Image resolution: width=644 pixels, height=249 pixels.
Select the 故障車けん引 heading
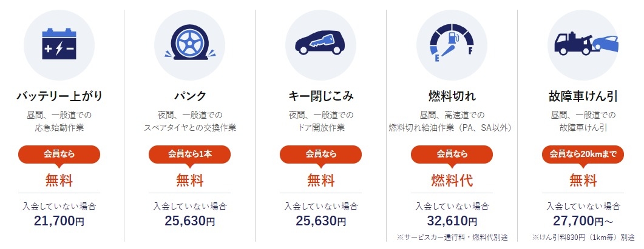click(x=583, y=96)
